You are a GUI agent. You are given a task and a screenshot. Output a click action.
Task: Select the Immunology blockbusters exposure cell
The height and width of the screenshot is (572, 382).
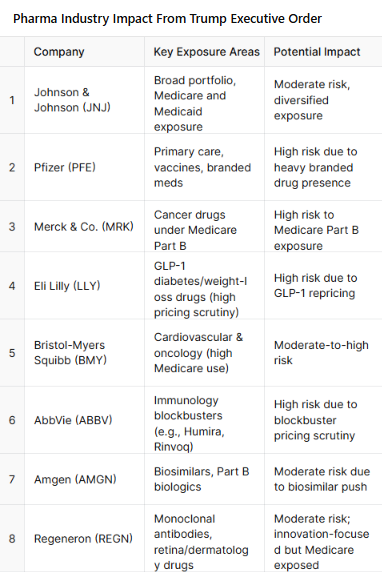pyautogui.click(x=204, y=420)
